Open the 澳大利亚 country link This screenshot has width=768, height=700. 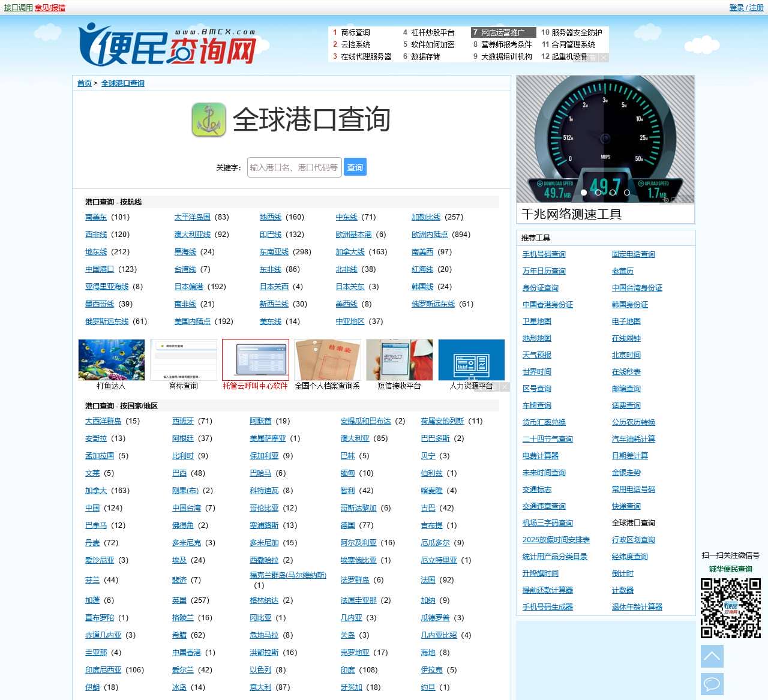click(355, 438)
